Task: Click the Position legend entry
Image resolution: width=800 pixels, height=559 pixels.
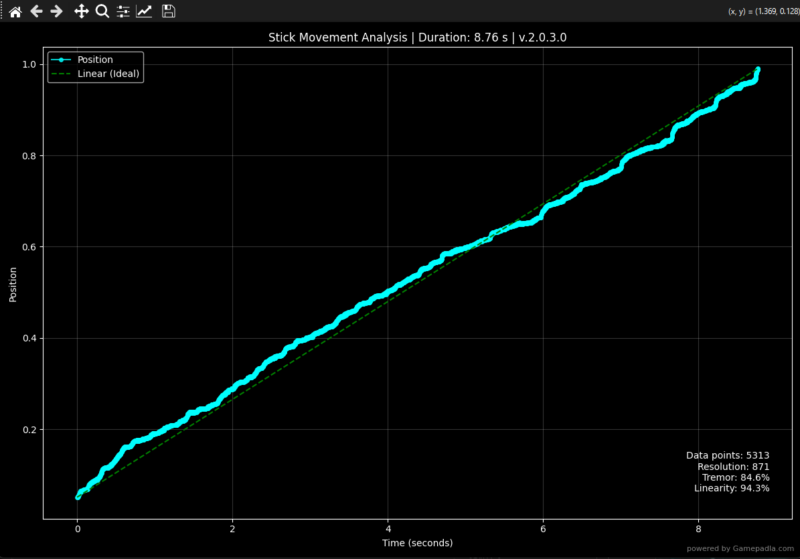Action: pos(95,60)
